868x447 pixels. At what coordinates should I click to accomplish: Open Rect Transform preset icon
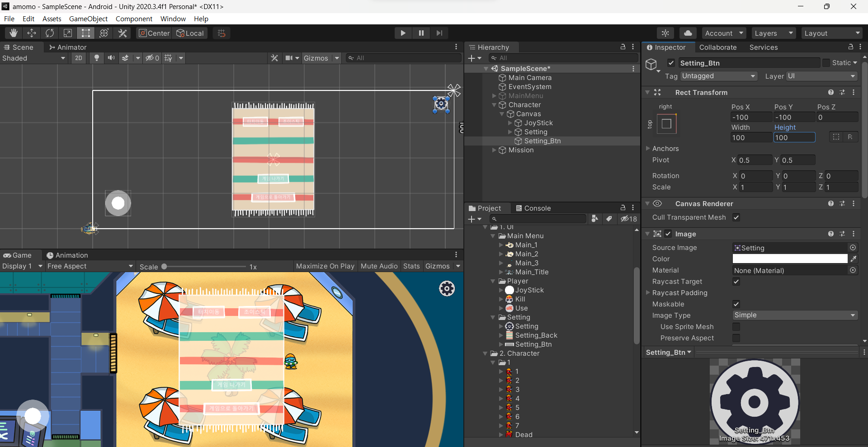[x=842, y=92]
